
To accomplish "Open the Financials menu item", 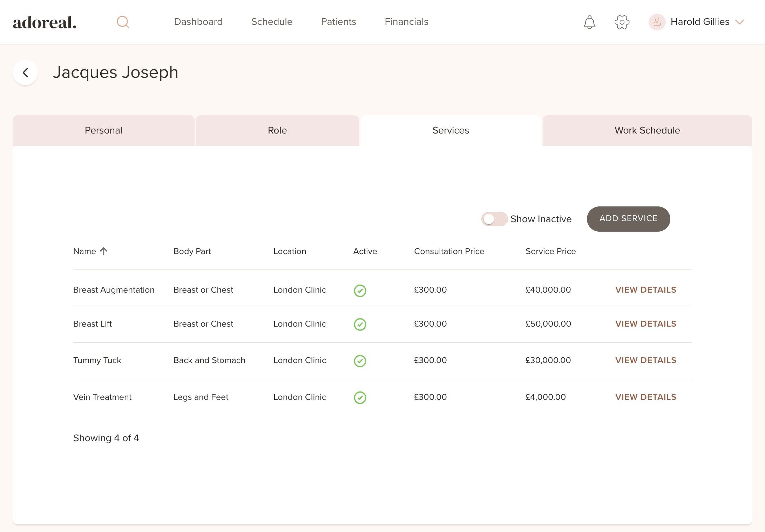I will [x=406, y=22].
